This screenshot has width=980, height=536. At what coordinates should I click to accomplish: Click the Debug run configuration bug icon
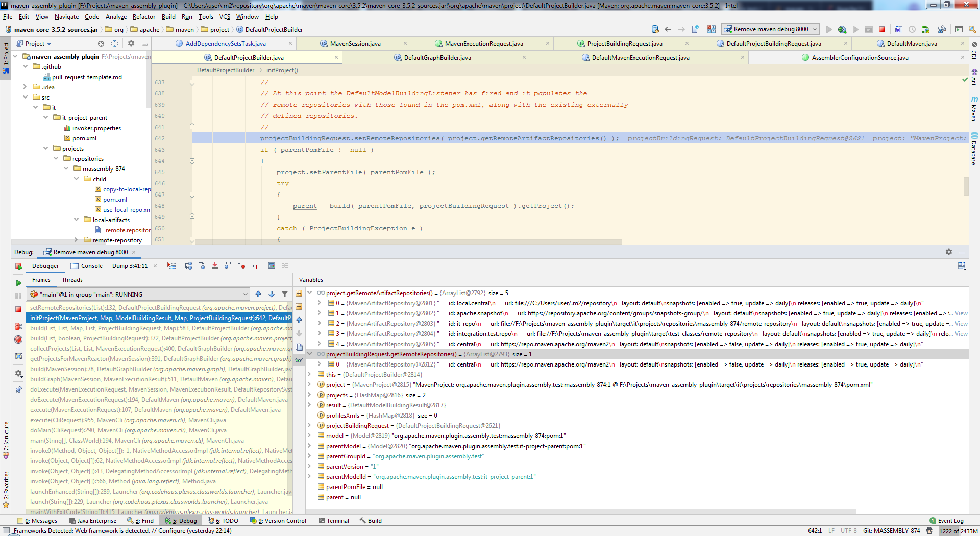pyautogui.click(x=842, y=29)
